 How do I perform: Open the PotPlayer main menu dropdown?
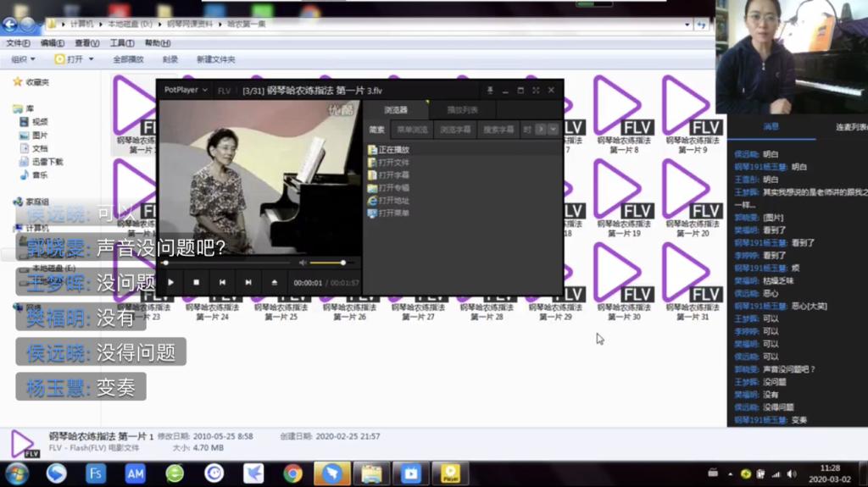pos(186,90)
